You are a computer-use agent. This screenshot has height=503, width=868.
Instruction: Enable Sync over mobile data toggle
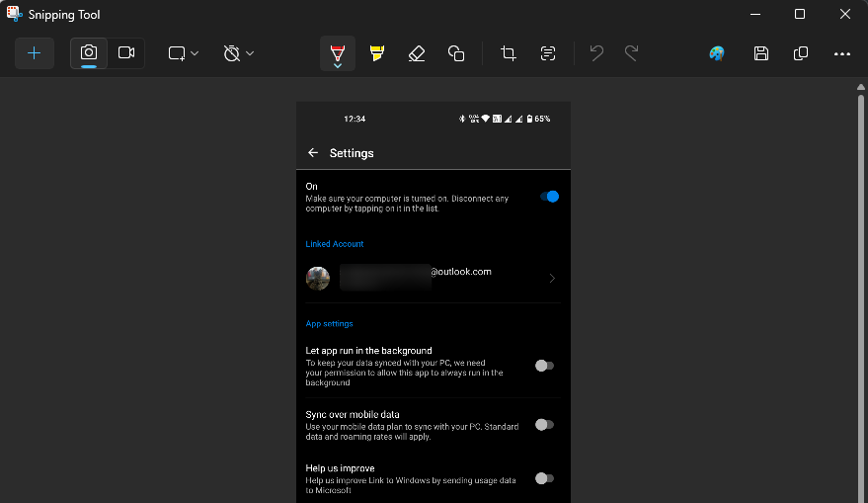[x=544, y=425]
